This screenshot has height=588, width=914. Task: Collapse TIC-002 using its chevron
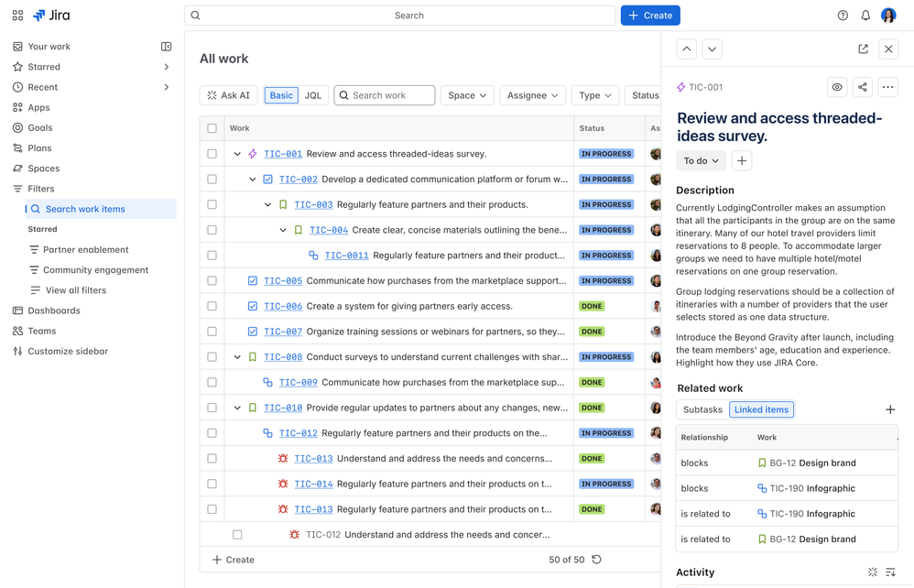click(251, 180)
